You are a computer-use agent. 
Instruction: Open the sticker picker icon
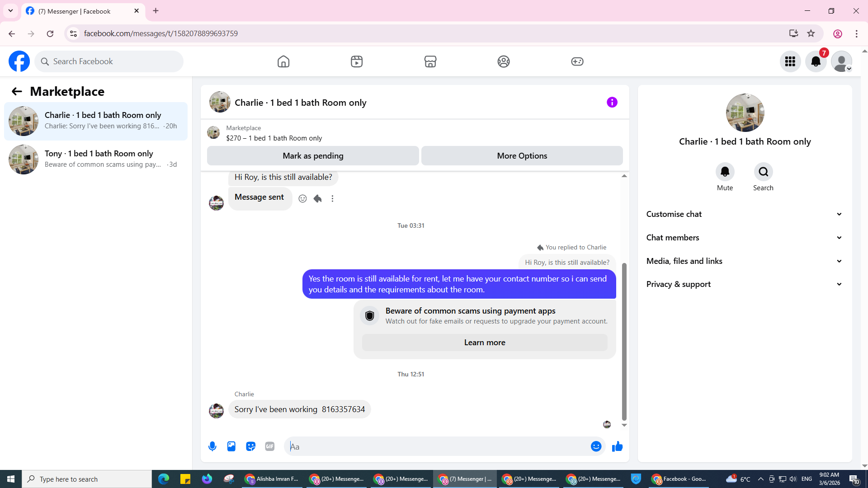(250, 446)
